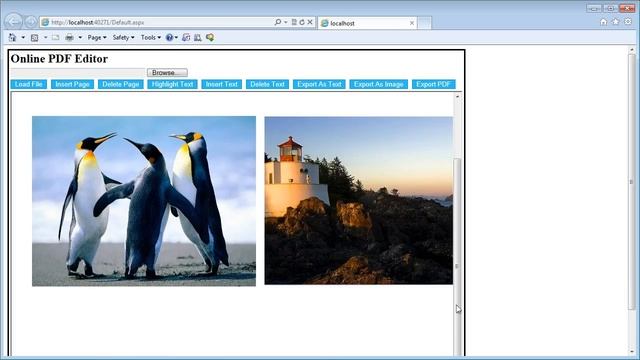Open Favorites with the star icon
640x360 pixels.
click(x=616, y=22)
